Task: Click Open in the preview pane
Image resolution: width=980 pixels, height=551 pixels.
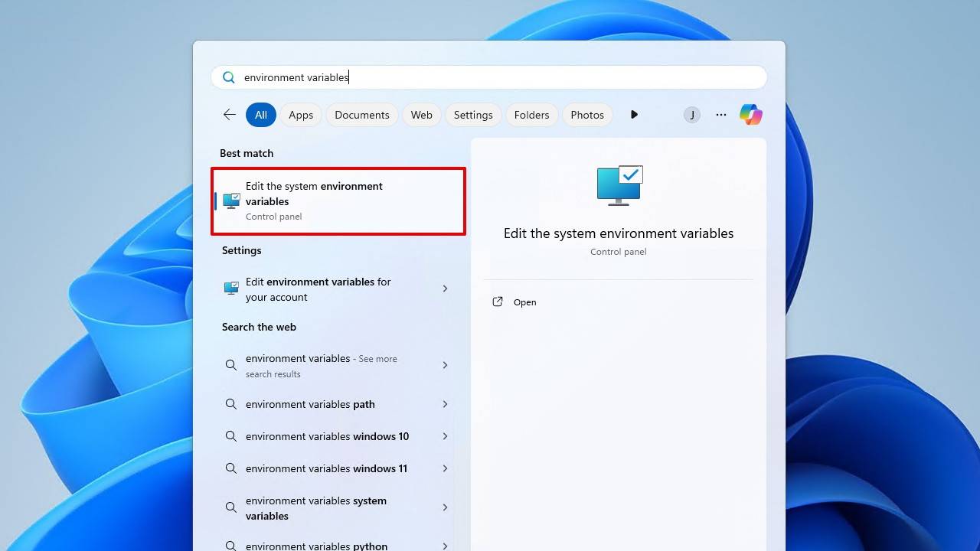Action: 524,302
